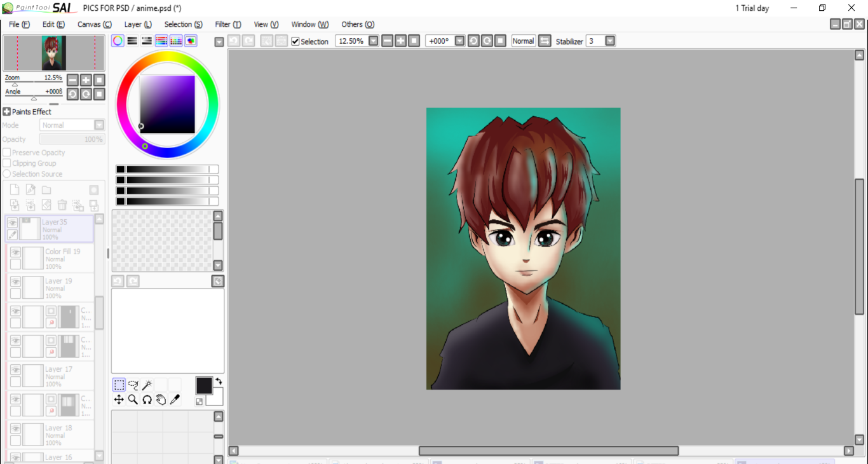Show the RGB Slider panel

pyautogui.click(x=132, y=41)
